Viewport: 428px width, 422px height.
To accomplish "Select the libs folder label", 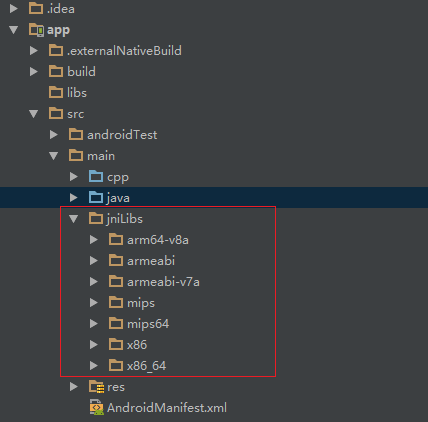I will (77, 93).
